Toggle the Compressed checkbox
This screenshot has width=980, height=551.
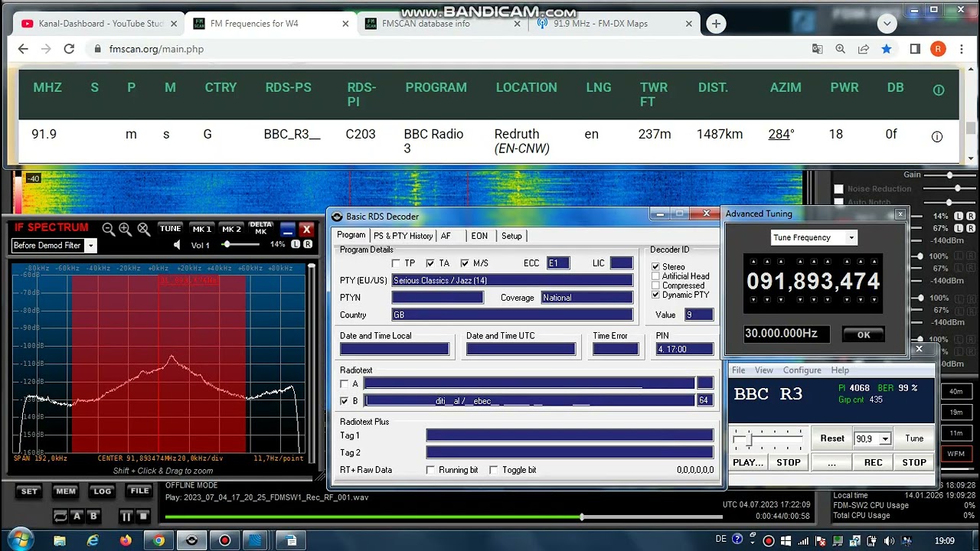(655, 285)
